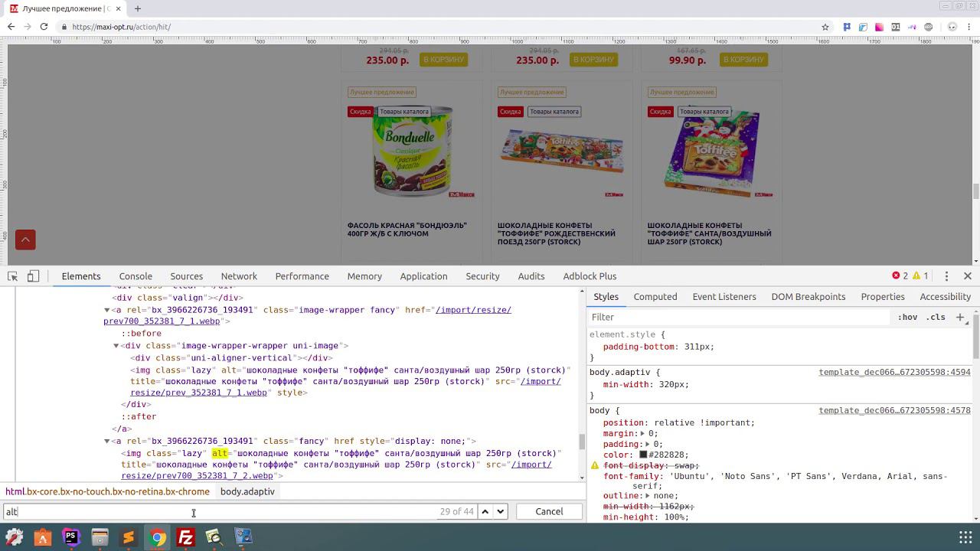Image resolution: width=980 pixels, height=551 pixels.
Task: Collapse the image-wrapper-wrapper uni-image div node
Action: click(x=116, y=346)
